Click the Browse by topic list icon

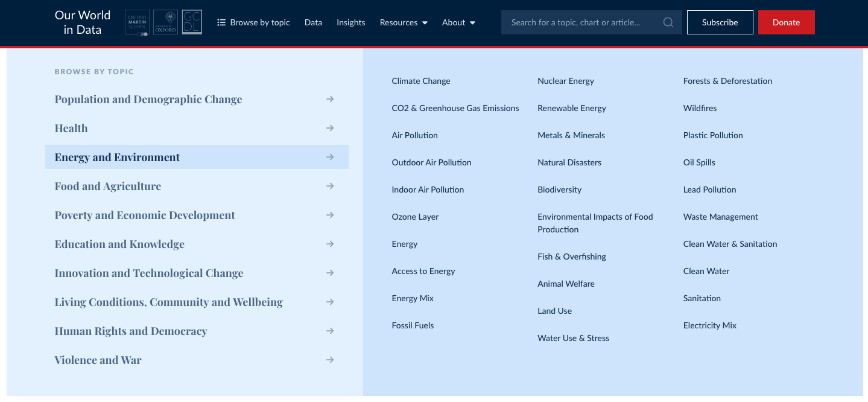tap(223, 22)
